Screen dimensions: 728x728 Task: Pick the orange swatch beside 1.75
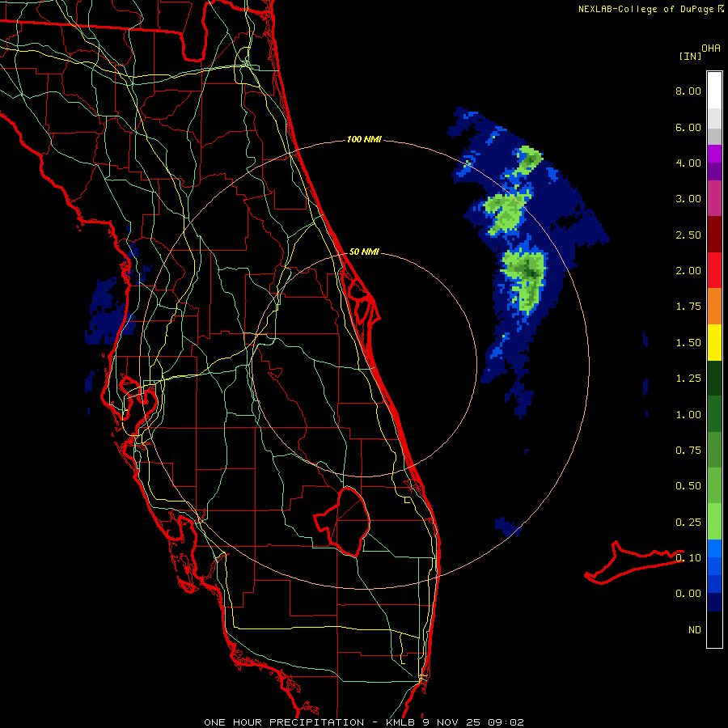(714, 307)
